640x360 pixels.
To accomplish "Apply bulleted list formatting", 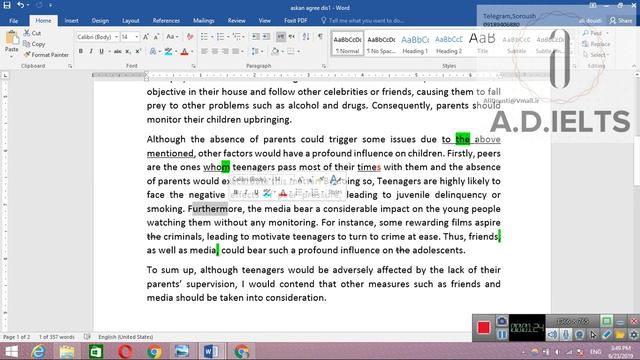I will 204,37.
